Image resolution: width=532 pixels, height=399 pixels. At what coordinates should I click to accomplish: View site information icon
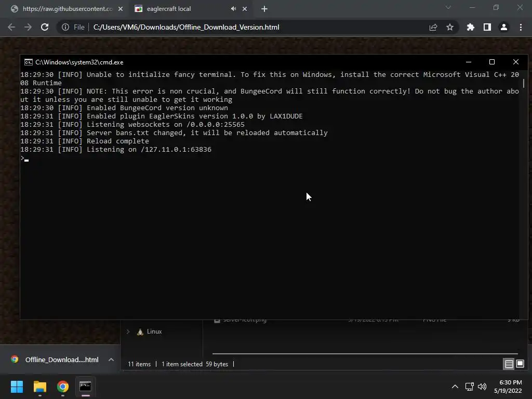(65, 27)
